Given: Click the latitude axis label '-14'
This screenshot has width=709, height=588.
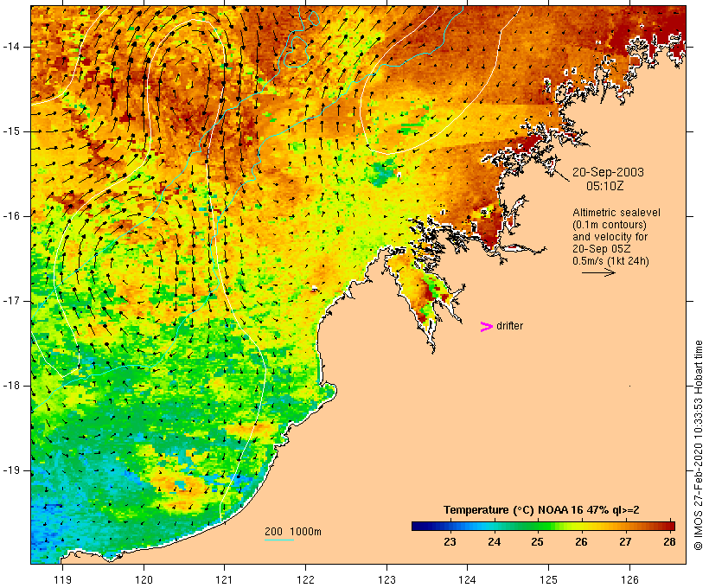Looking at the screenshot, I should pos(11,47).
